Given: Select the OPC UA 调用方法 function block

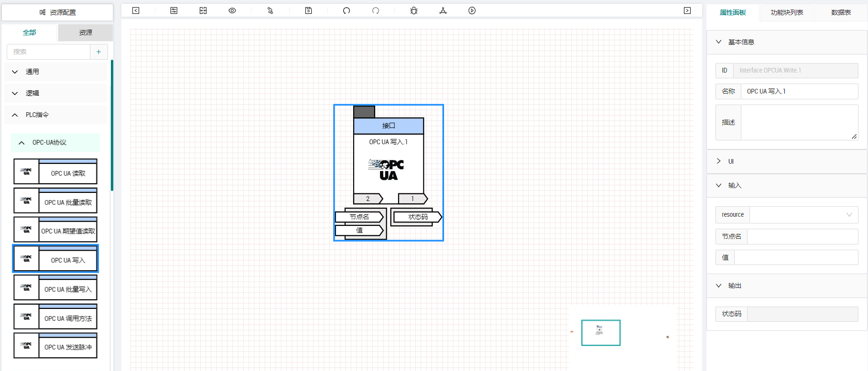Looking at the screenshot, I should coord(55,317).
